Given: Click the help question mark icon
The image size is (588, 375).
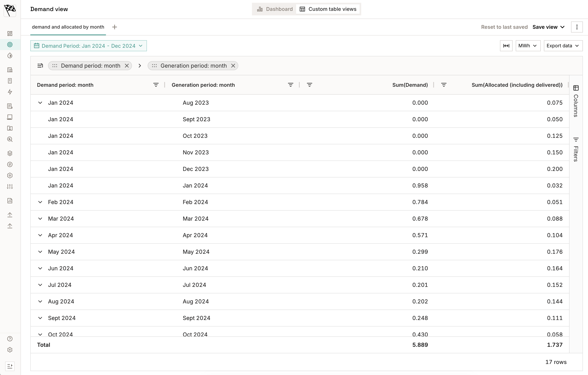Looking at the screenshot, I should point(10,339).
